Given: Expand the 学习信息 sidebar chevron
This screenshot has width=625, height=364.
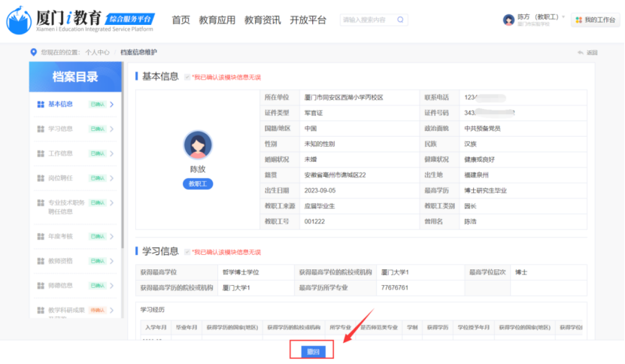Looking at the screenshot, I should coord(111,129).
